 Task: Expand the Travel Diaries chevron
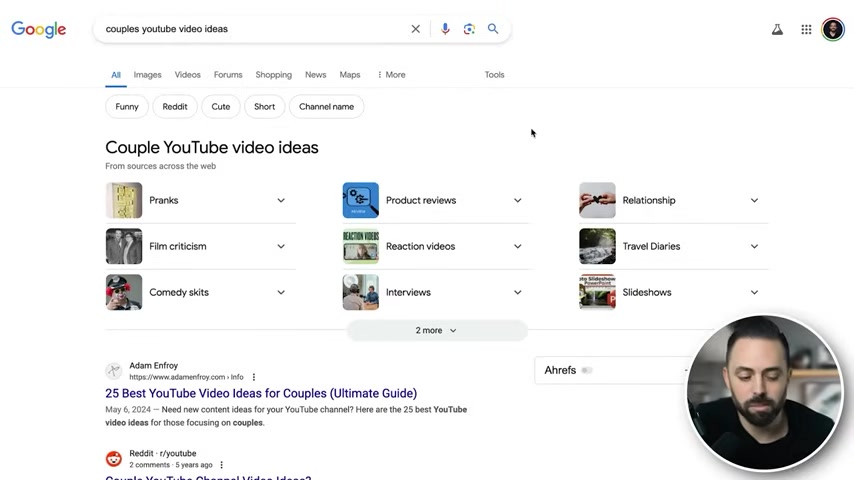(754, 246)
